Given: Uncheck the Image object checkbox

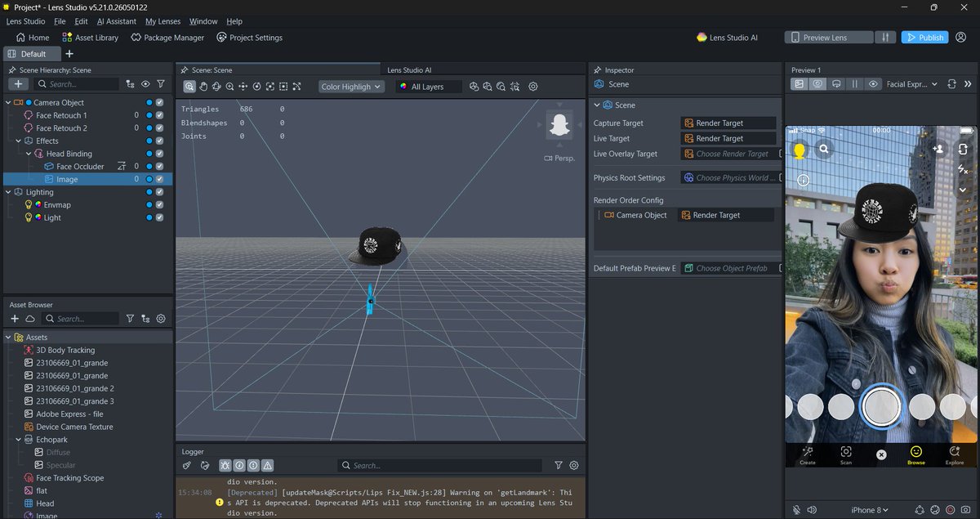Looking at the screenshot, I should [160, 179].
